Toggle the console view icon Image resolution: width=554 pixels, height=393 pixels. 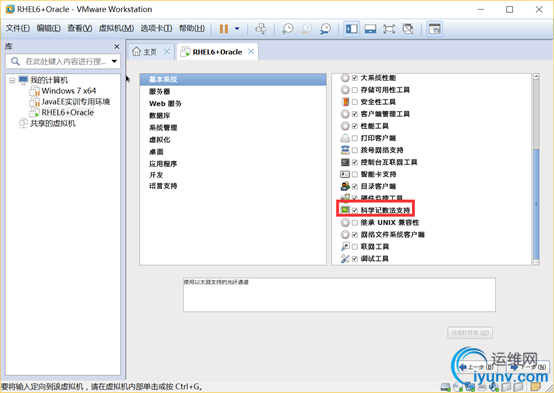coord(434,29)
